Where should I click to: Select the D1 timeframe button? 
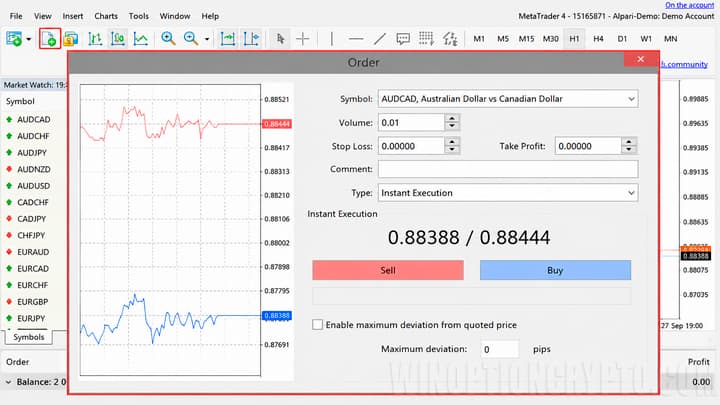coord(622,39)
